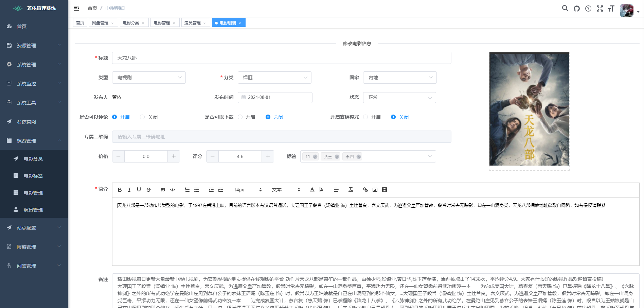Screen dimensions: 644x308
Task: Insert a blockquote in the intro editor
Action: 163,190
